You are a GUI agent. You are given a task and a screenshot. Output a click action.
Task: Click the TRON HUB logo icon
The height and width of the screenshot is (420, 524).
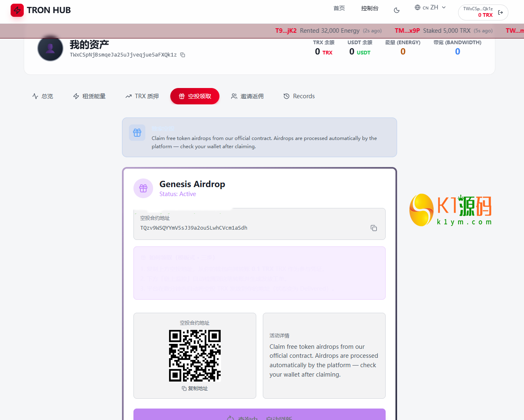pyautogui.click(x=17, y=10)
